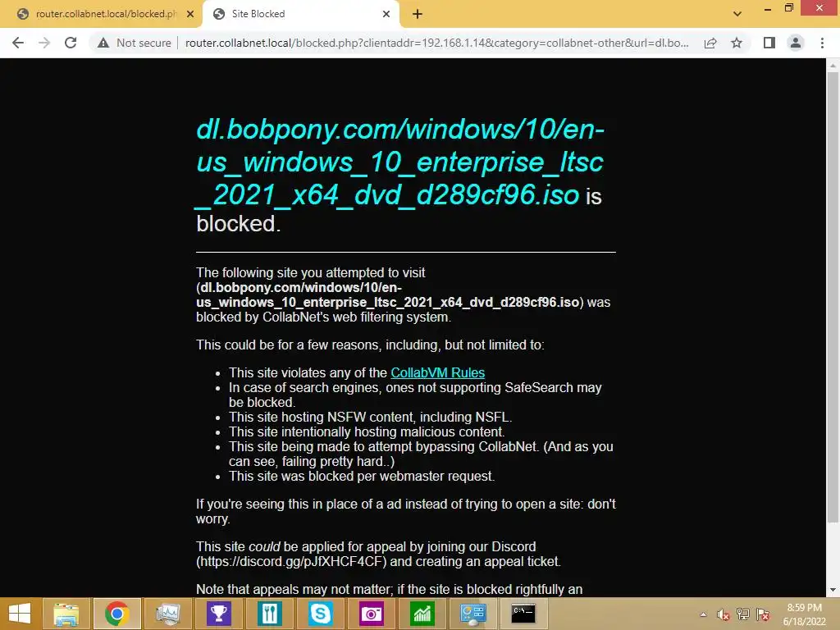
Task: Launch the trophy Sports app
Action: click(218, 614)
